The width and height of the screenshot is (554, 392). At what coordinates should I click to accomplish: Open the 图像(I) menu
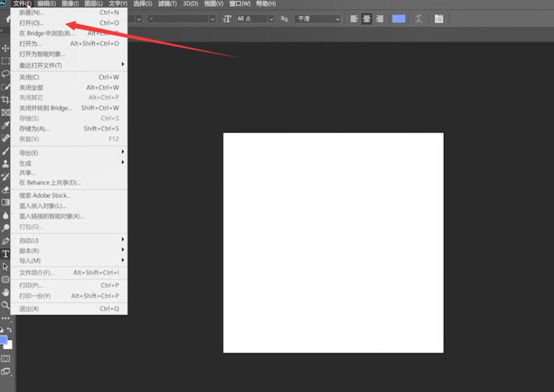(x=70, y=4)
